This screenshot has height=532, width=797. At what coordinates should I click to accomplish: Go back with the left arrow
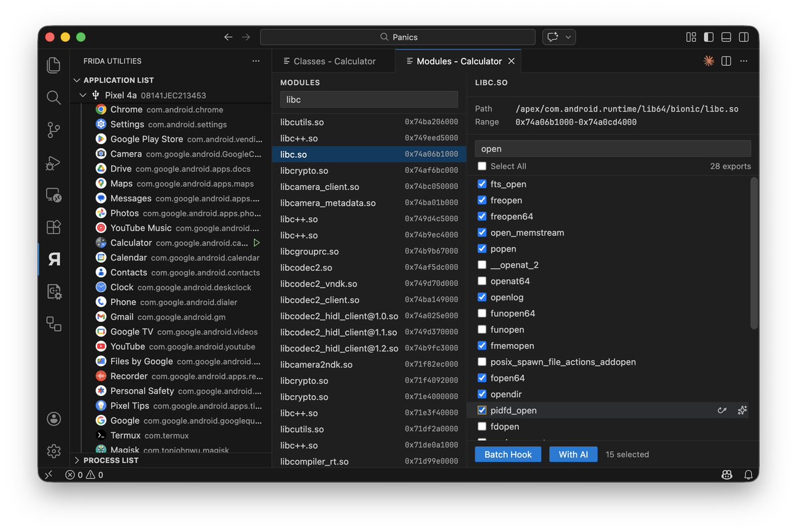coord(228,37)
